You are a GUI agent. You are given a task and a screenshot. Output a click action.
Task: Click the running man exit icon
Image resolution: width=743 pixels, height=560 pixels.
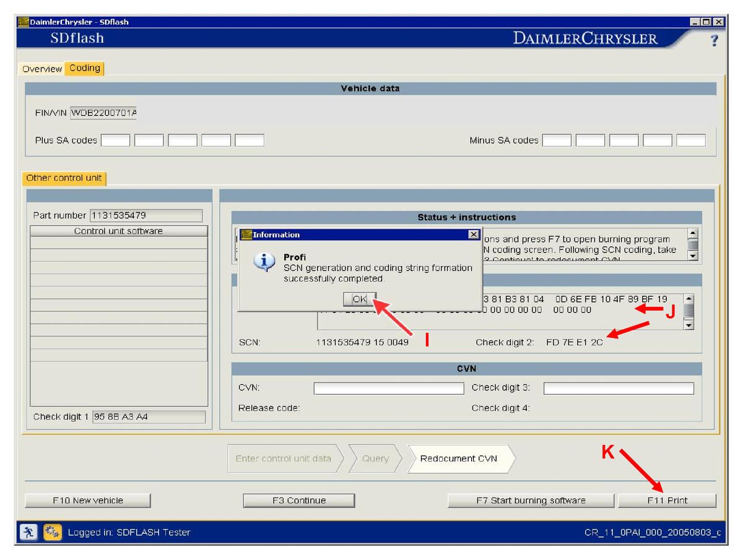[x=28, y=532]
